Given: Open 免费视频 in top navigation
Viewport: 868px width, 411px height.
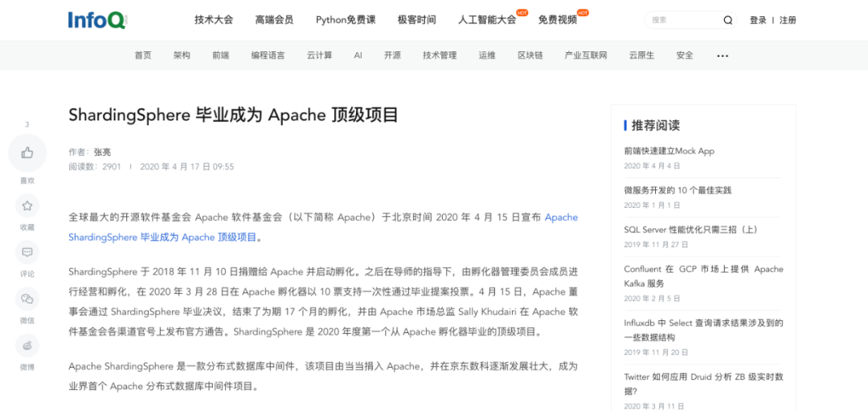Looking at the screenshot, I should click(558, 20).
